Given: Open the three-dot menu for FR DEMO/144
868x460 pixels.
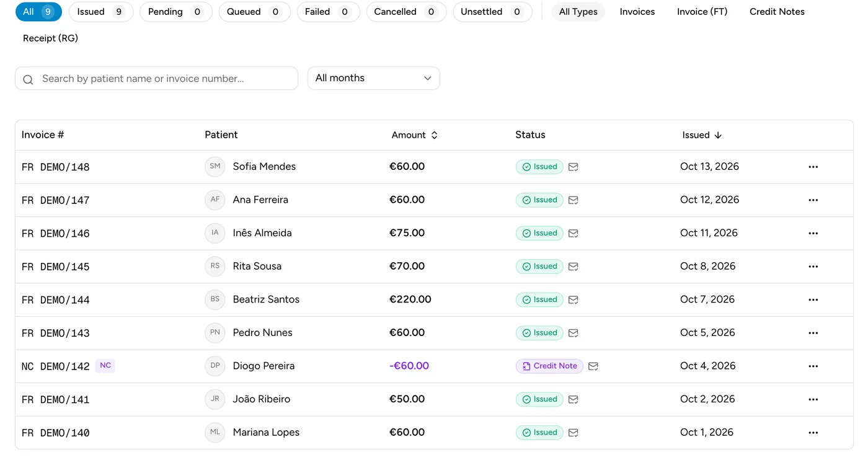Looking at the screenshot, I should pyautogui.click(x=813, y=299).
